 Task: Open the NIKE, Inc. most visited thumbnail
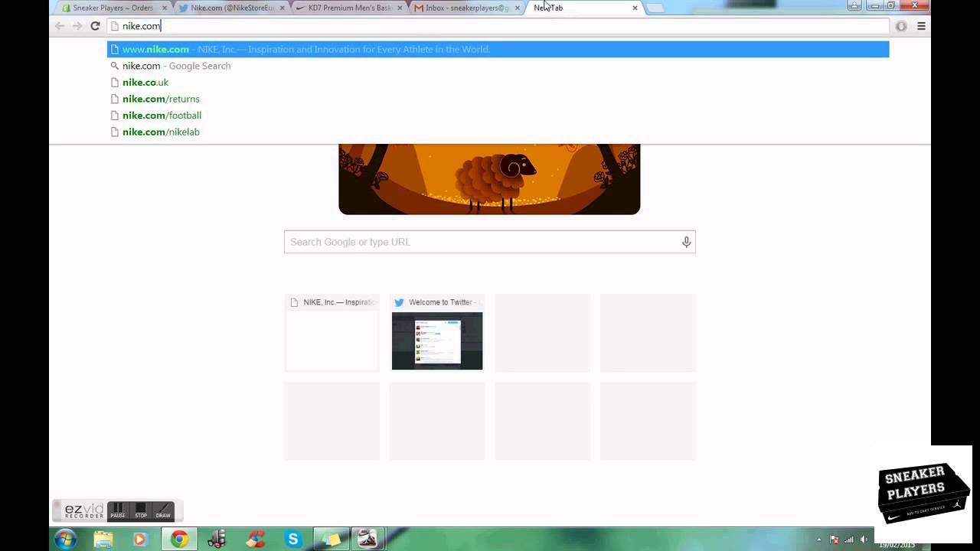tap(332, 333)
